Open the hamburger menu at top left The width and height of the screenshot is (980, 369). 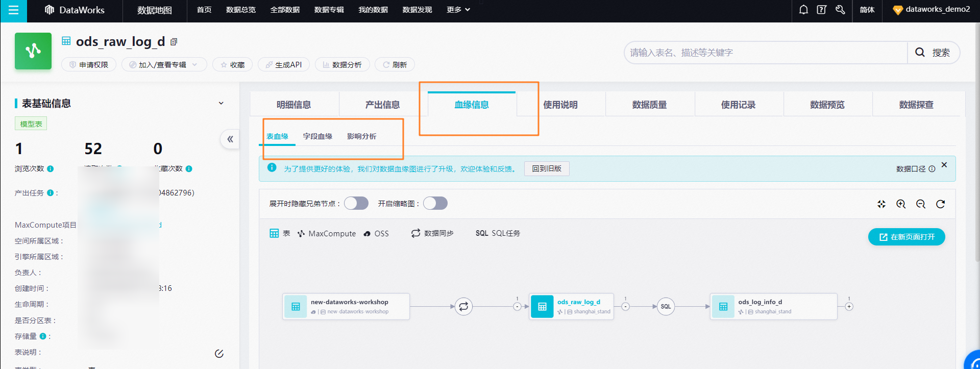point(13,11)
